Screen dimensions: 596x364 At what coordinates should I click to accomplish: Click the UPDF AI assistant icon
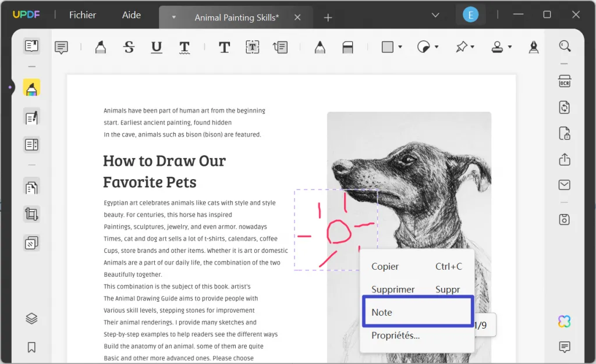pyautogui.click(x=563, y=321)
